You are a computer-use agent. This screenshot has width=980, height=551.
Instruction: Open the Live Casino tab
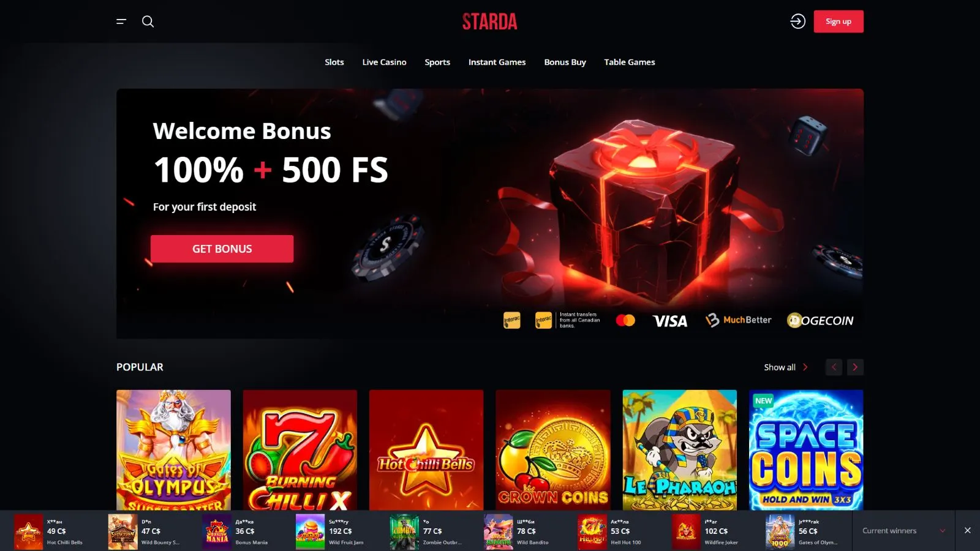384,62
